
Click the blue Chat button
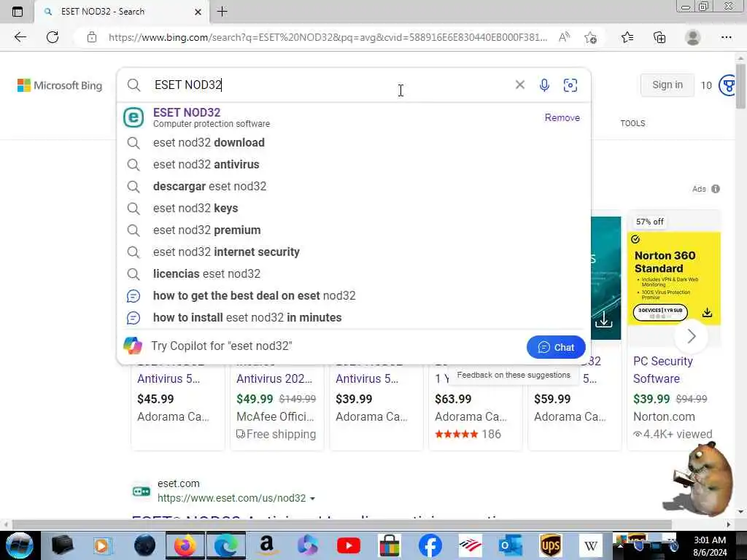555,347
